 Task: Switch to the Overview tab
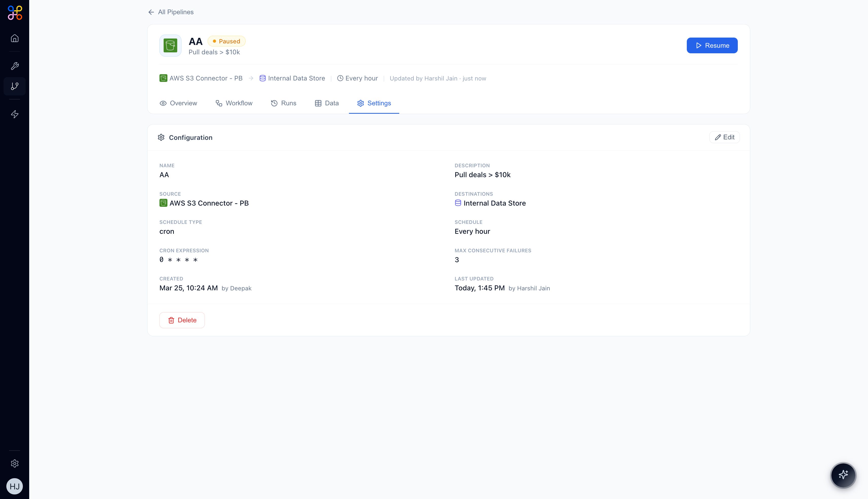(x=178, y=103)
